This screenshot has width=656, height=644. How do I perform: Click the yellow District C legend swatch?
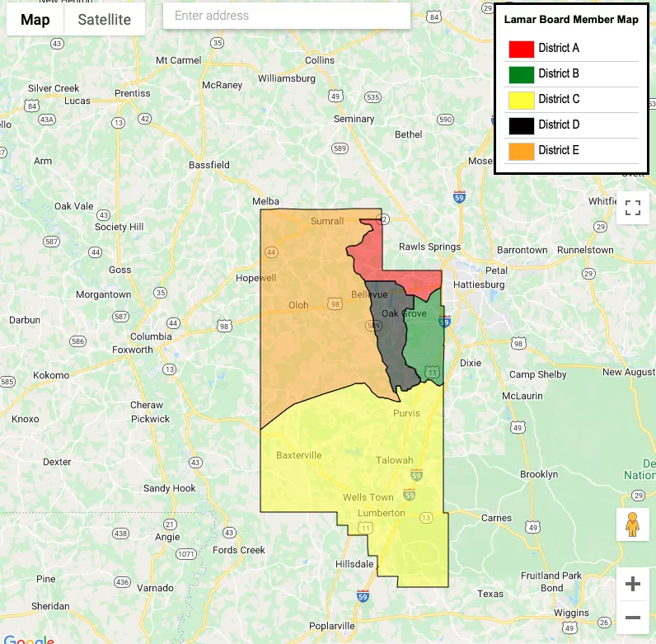point(521,100)
